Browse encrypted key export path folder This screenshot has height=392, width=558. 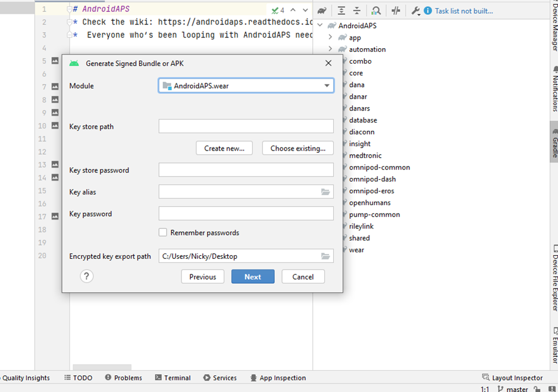point(325,256)
